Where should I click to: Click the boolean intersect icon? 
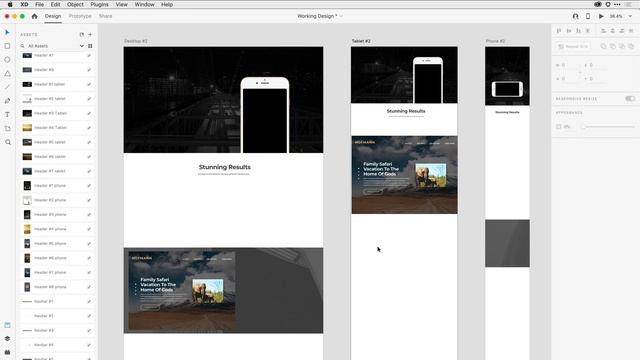[622, 47]
